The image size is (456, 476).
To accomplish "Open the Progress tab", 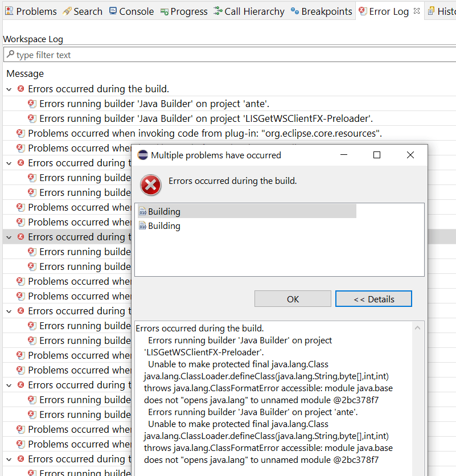I will click(184, 11).
